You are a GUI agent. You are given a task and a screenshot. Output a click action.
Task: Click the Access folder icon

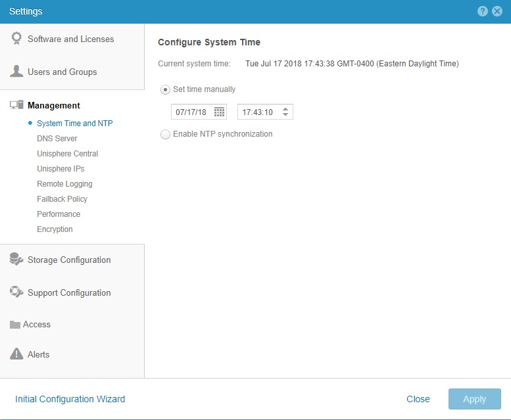[x=16, y=325]
